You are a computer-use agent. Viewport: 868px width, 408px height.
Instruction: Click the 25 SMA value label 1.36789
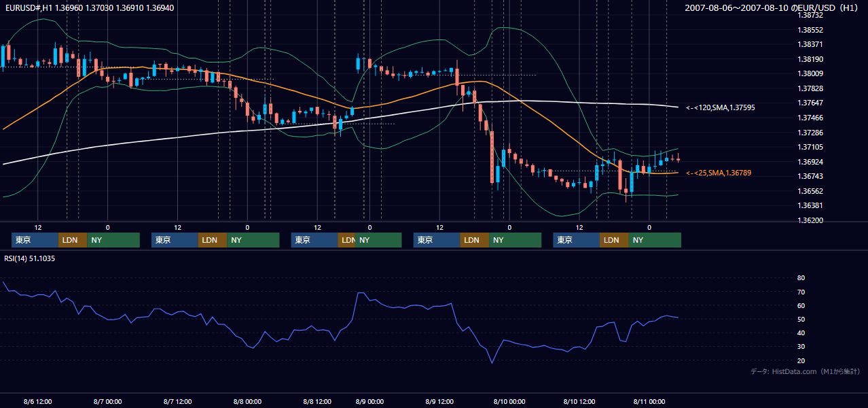point(718,173)
